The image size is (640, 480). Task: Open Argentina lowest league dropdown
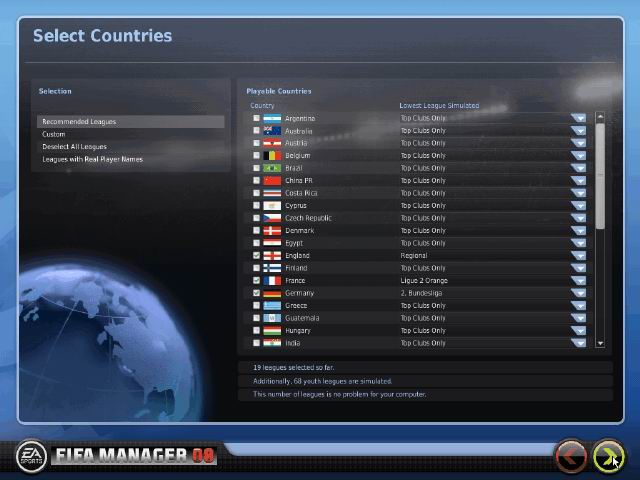[x=578, y=118]
